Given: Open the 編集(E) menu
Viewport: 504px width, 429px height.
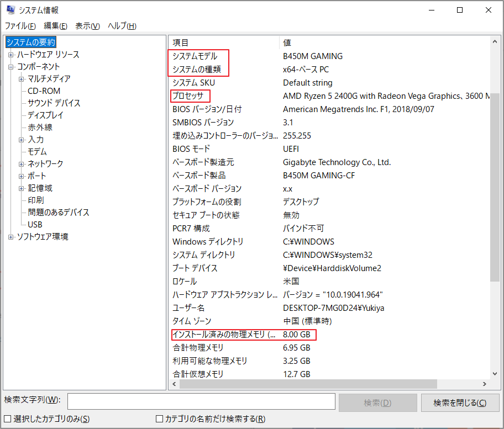Looking at the screenshot, I should (x=56, y=26).
